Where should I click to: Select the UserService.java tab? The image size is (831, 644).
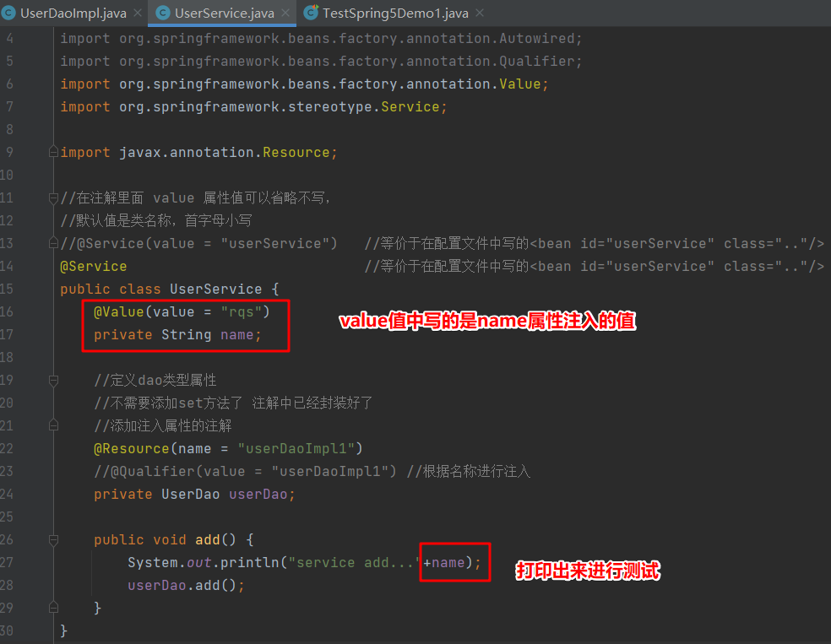click(224, 14)
